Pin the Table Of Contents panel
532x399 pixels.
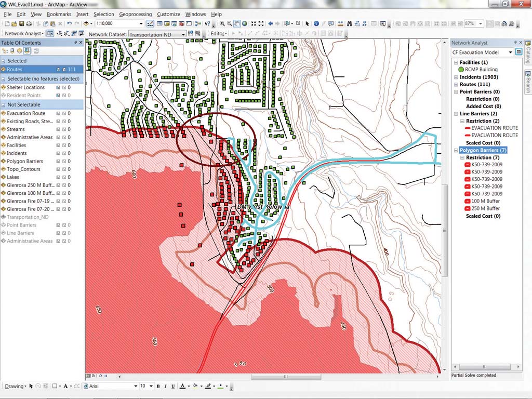pos(75,43)
